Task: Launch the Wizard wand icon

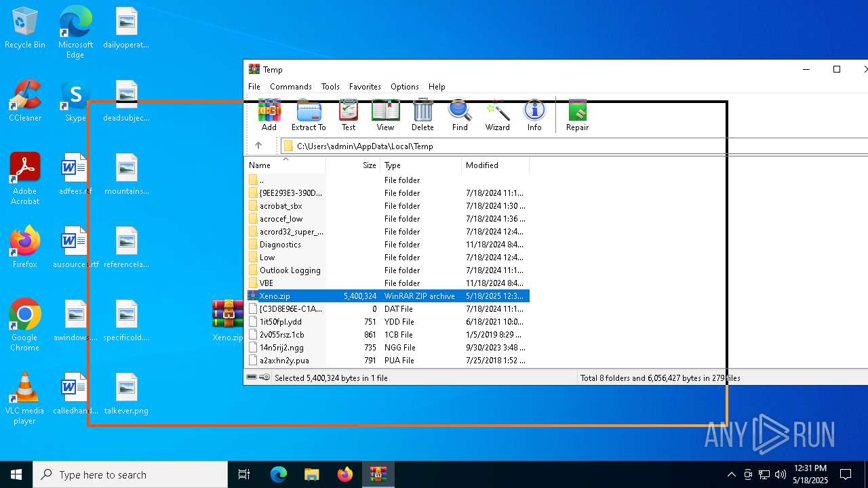Action: (497, 115)
